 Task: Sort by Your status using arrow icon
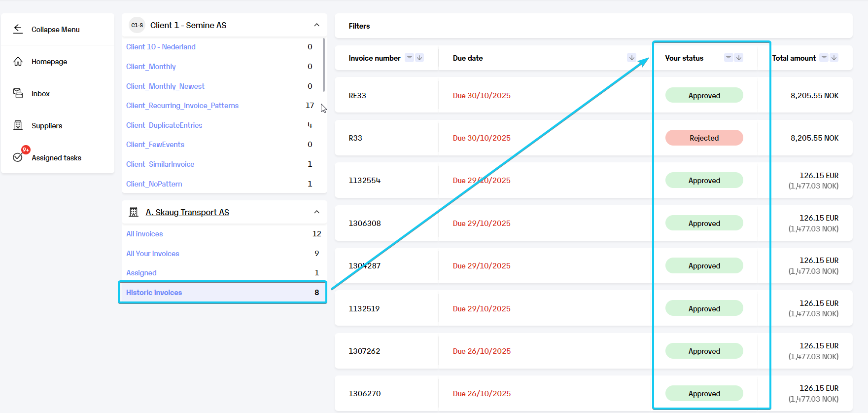point(739,58)
